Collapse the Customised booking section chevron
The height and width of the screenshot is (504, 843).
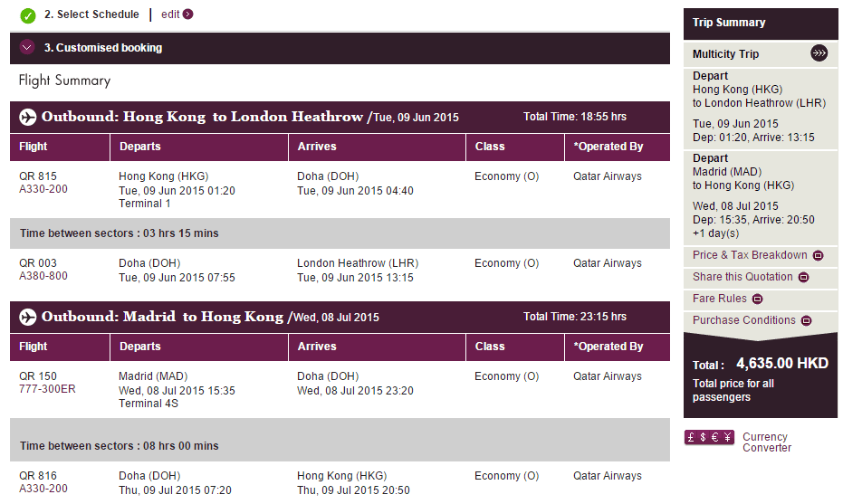click(x=27, y=48)
